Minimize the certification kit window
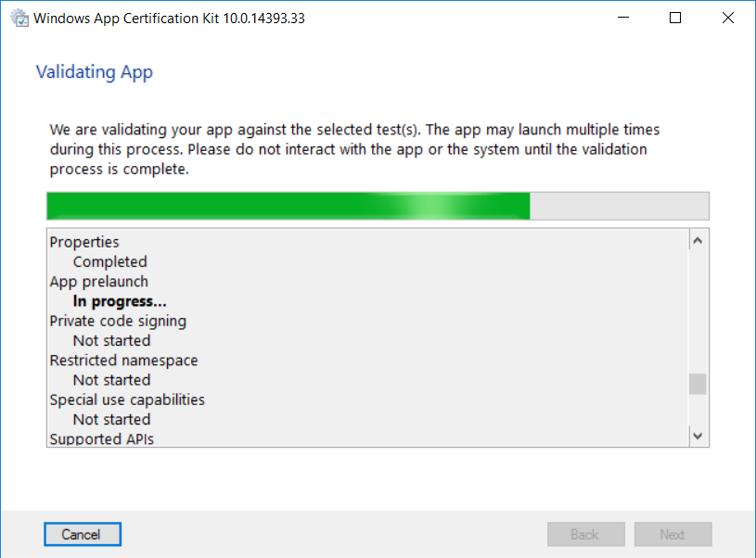Image resolution: width=756 pixels, height=558 pixels. point(622,17)
